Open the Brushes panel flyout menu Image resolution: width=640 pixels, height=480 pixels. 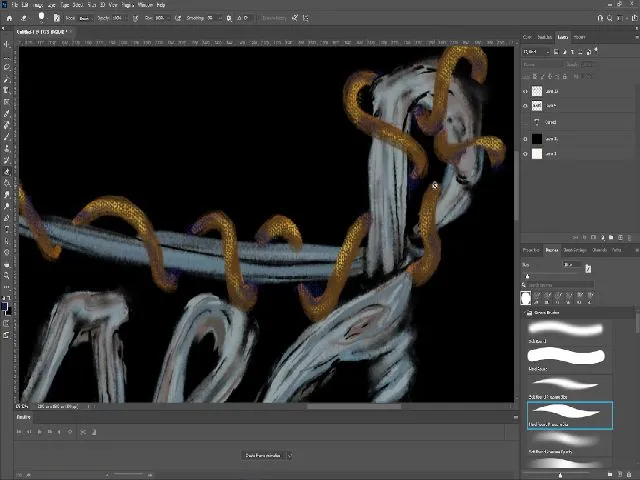pos(636,250)
